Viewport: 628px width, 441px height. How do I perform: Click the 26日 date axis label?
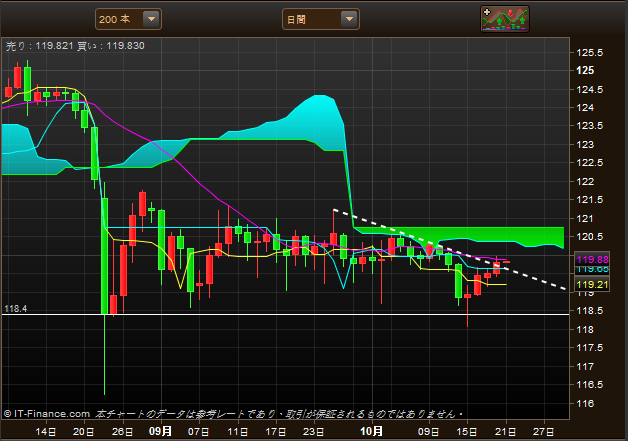(122, 432)
